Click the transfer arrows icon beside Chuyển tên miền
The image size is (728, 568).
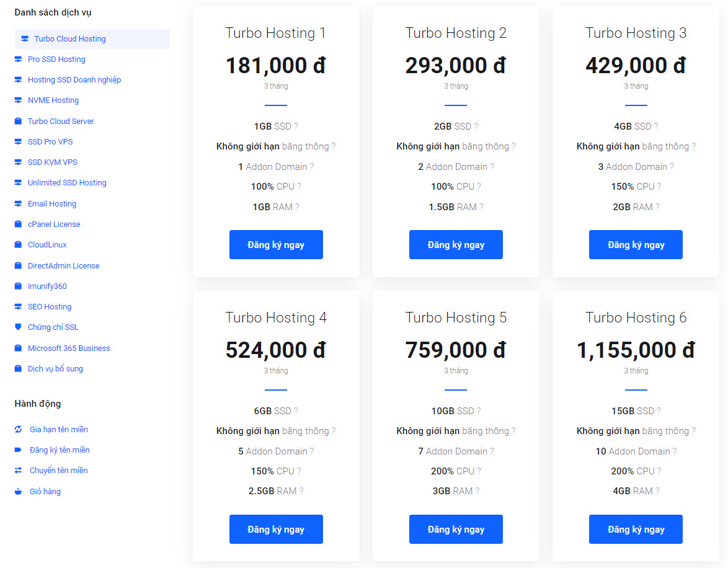tap(19, 470)
